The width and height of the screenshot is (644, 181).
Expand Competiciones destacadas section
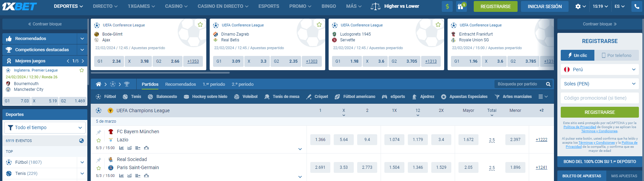[82, 49]
